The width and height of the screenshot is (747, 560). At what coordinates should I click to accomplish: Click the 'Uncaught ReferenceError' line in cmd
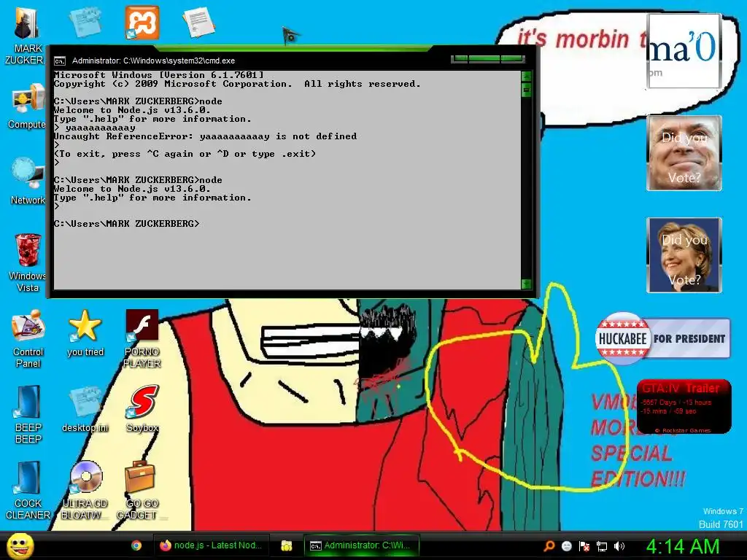pos(205,136)
